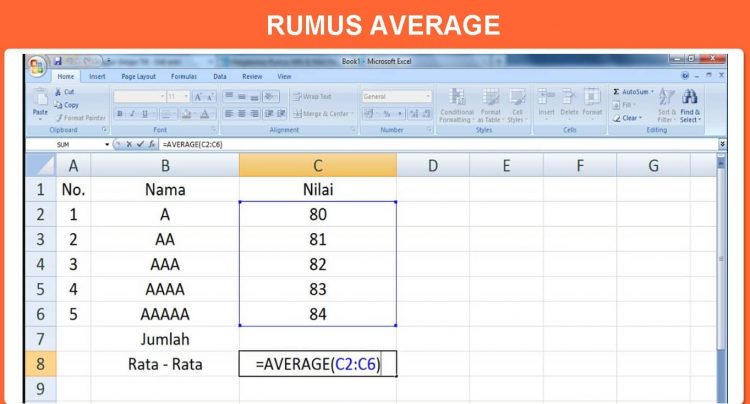Open Merge & Center dropdown
The height and width of the screenshot is (404, 750).
coord(353,114)
